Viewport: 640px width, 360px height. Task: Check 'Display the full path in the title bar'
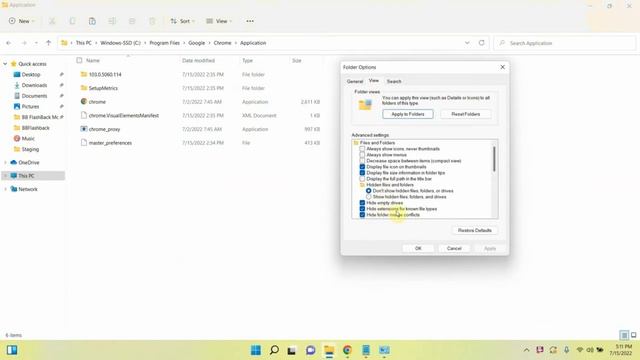pyautogui.click(x=362, y=179)
